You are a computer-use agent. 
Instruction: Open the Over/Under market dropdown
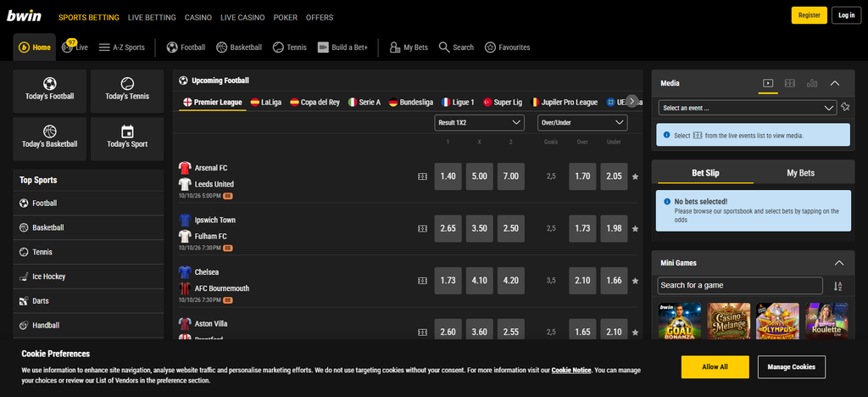click(x=582, y=122)
